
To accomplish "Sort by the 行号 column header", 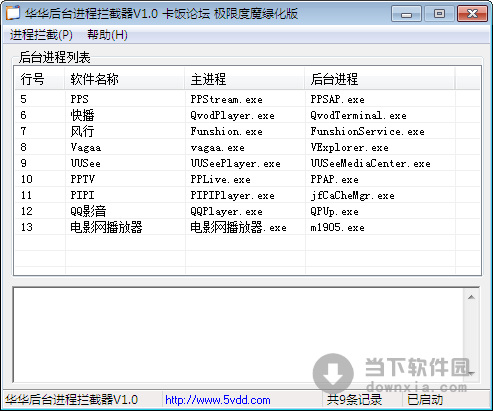I will pos(40,79).
